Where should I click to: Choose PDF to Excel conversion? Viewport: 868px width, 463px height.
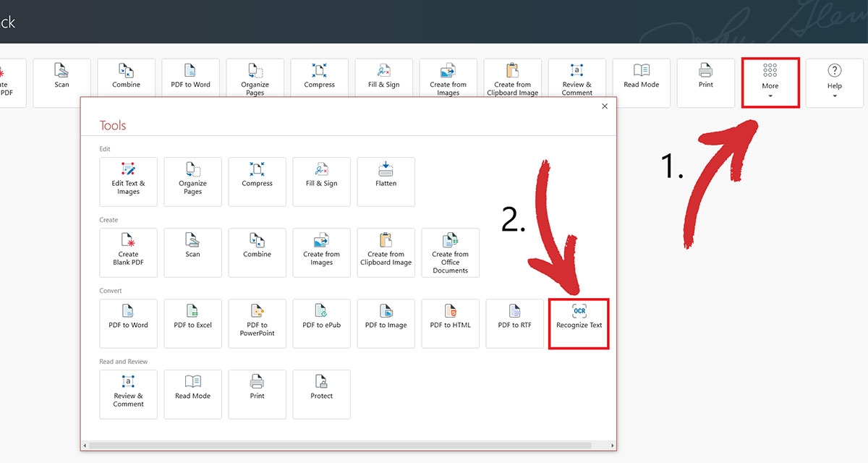192,323
